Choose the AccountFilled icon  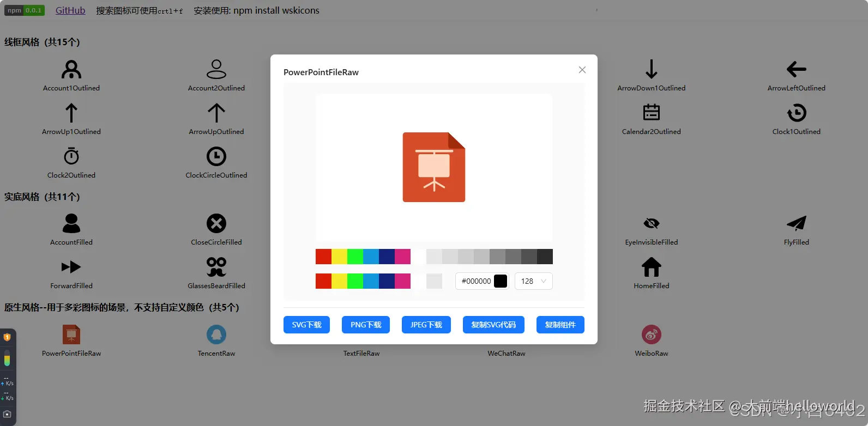pos(71,223)
